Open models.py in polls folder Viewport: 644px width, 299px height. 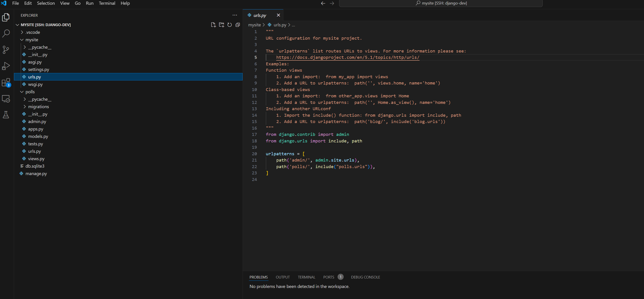pos(128,136)
